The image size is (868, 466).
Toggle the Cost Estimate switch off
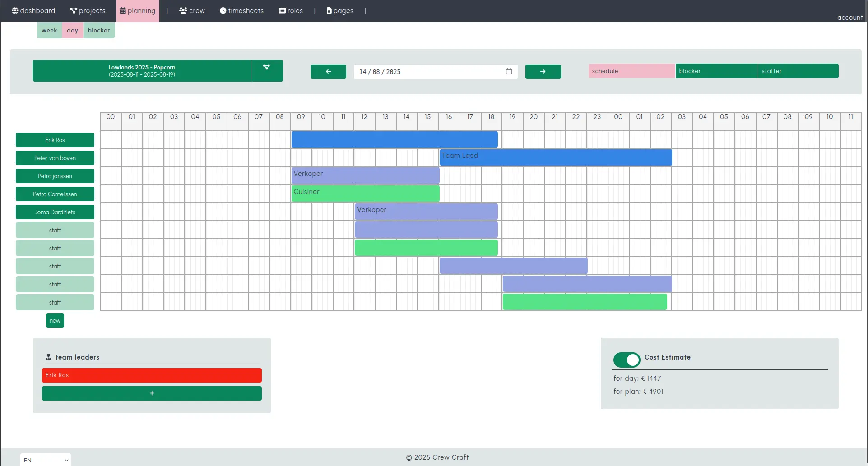626,360
